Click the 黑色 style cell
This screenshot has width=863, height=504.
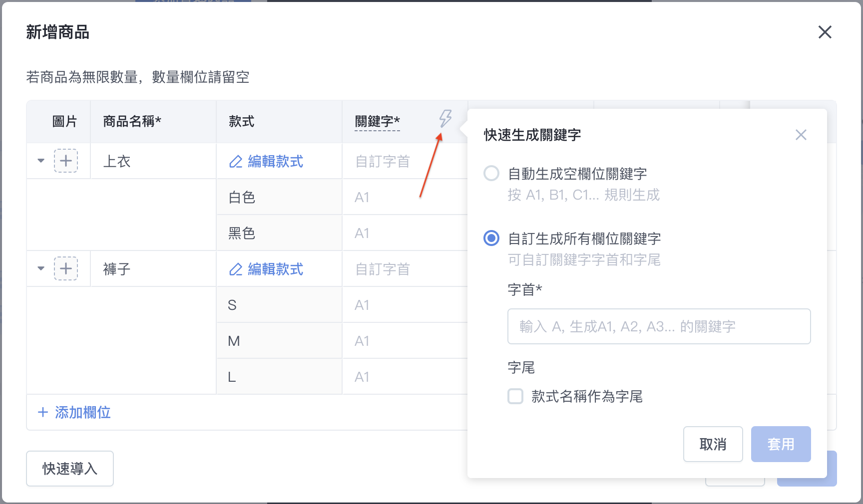[x=279, y=233]
